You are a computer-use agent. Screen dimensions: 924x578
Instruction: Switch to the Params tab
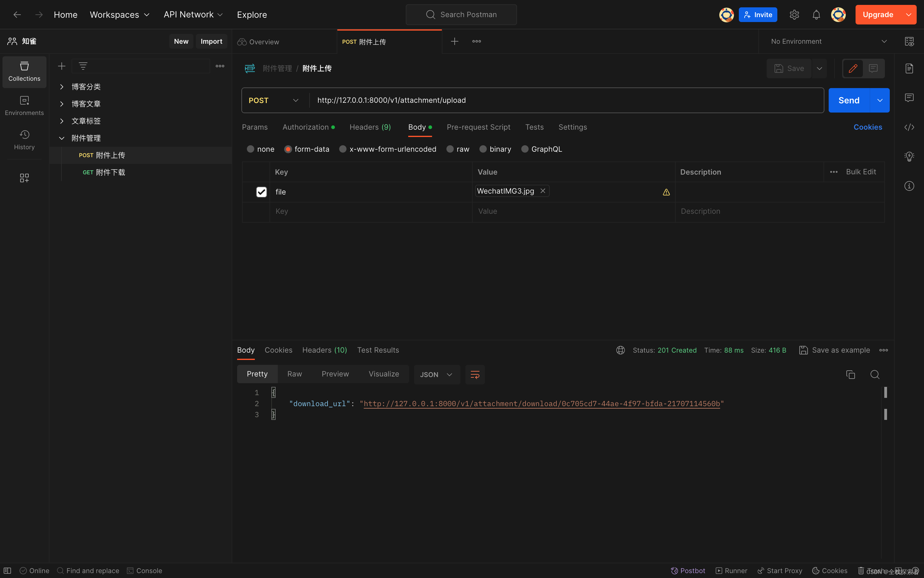(255, 127)
